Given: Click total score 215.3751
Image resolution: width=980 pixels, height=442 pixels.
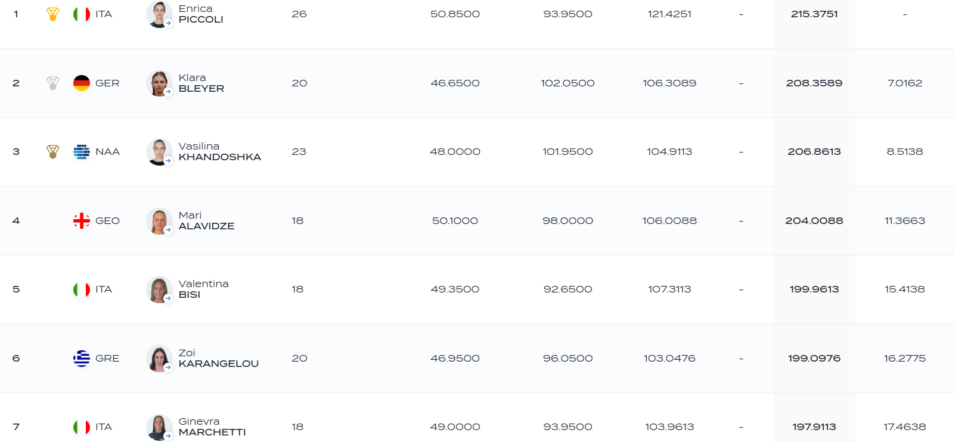Looking at the screenshot, I should pos(814,14).
